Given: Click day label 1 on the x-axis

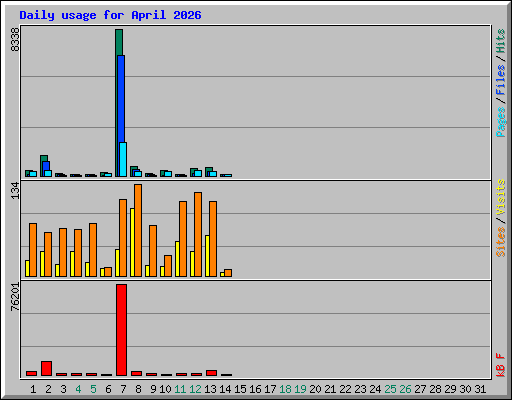Looking at the screenshot, I should coord(33,389).
